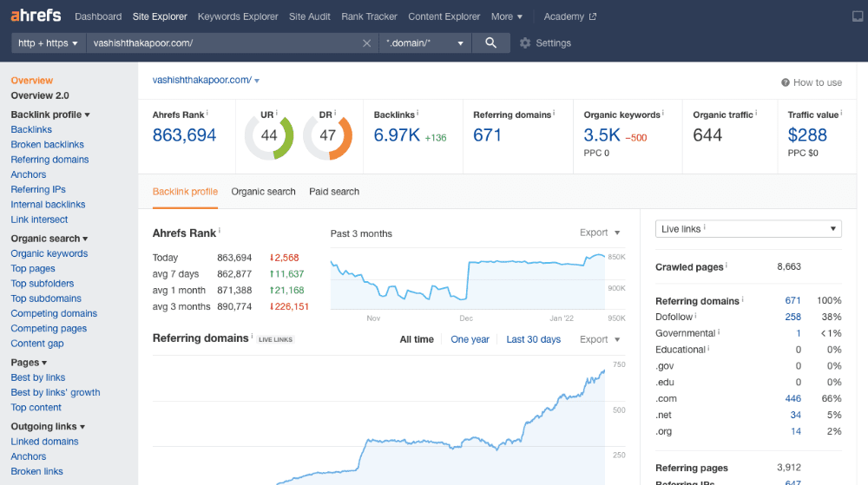Expand the More menu
The image size is (868, 485).
(x=507, y=16)
